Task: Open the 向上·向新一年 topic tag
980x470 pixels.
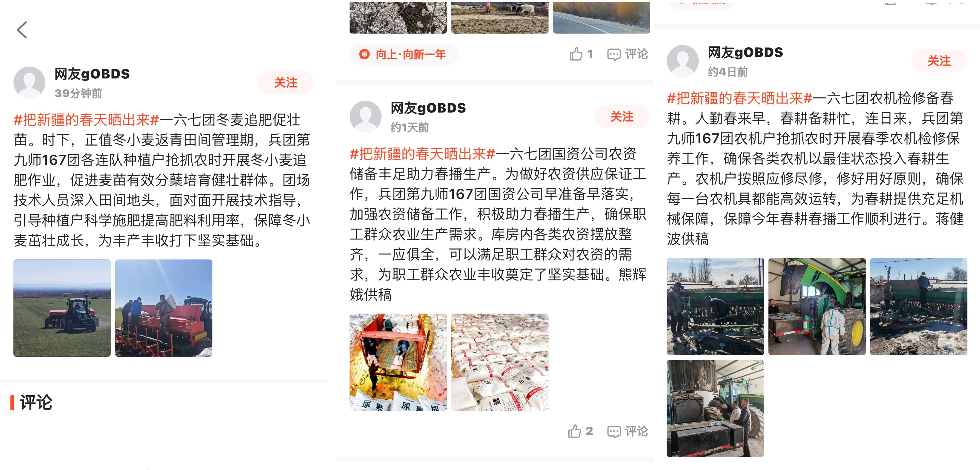Action: tap(403, 54)
